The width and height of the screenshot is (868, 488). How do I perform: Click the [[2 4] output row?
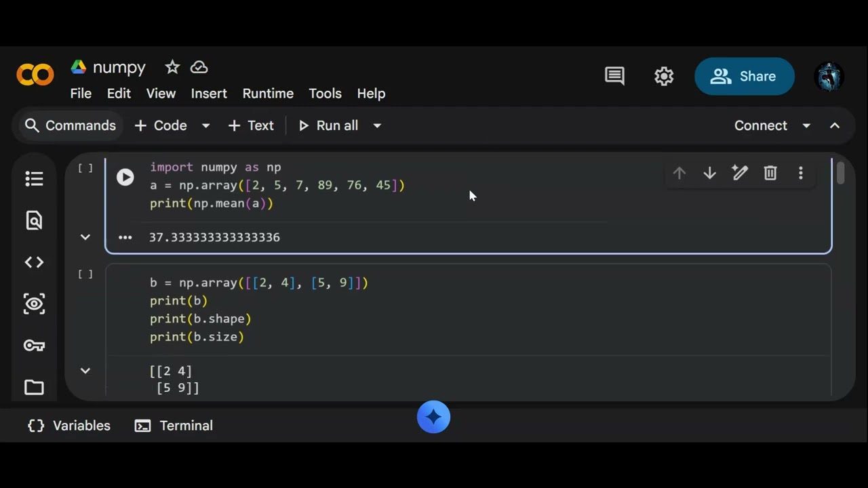[x=171, y=371]
